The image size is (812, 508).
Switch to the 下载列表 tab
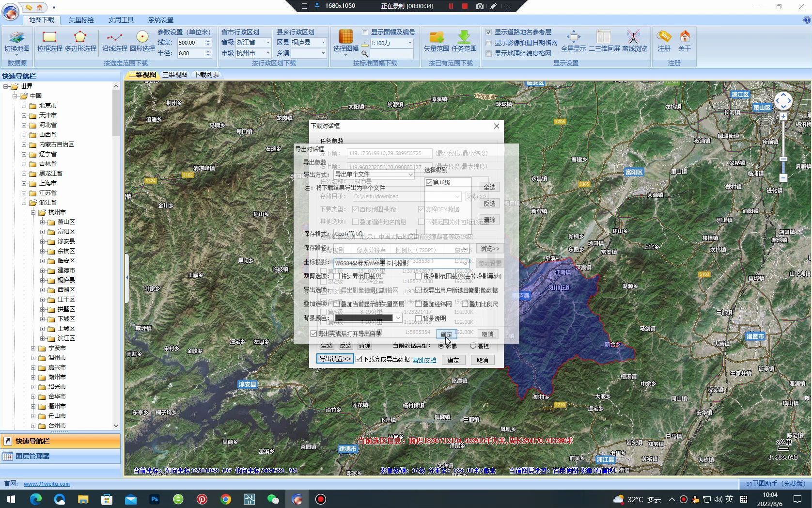point(206,75)
